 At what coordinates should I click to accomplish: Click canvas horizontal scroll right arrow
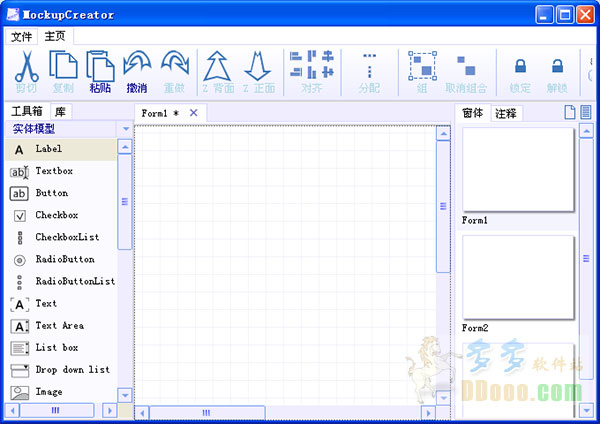428,413
